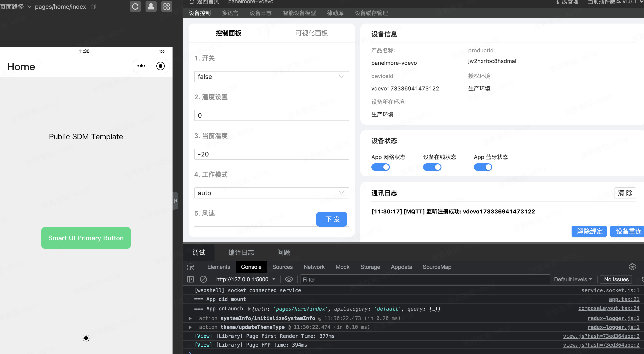Click the 解除绑定 button

pyautogui.click(x=589, y=231)
